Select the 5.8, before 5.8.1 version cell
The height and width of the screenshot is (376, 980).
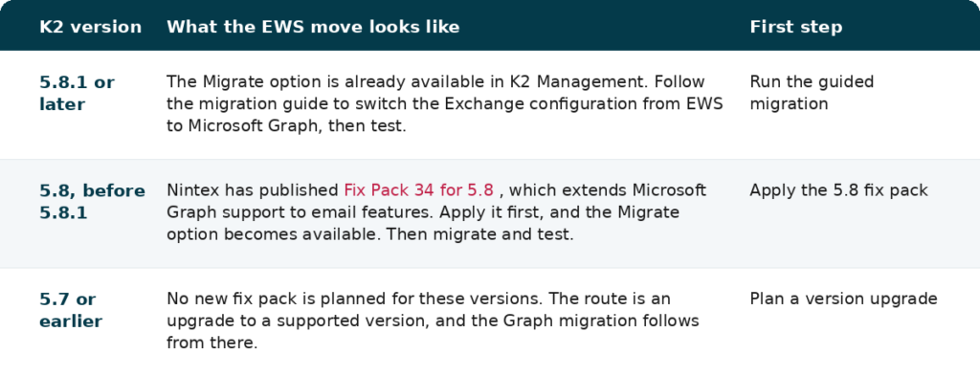click(92, 202)
